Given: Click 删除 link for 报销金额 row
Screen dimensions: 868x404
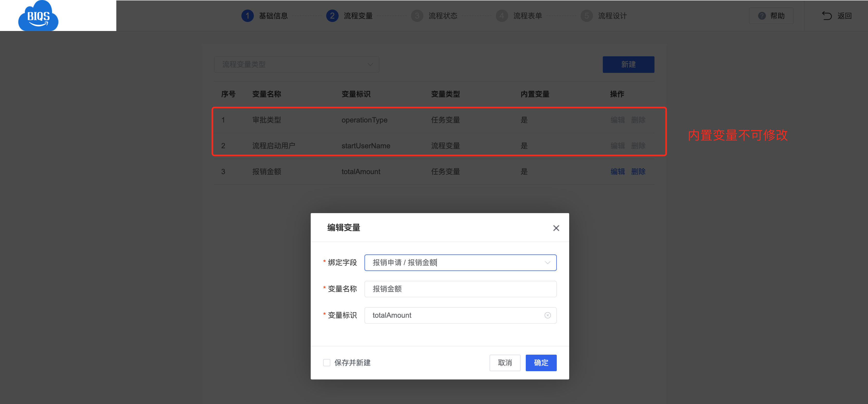Looking at the screenshot, I should click(638, 172).
